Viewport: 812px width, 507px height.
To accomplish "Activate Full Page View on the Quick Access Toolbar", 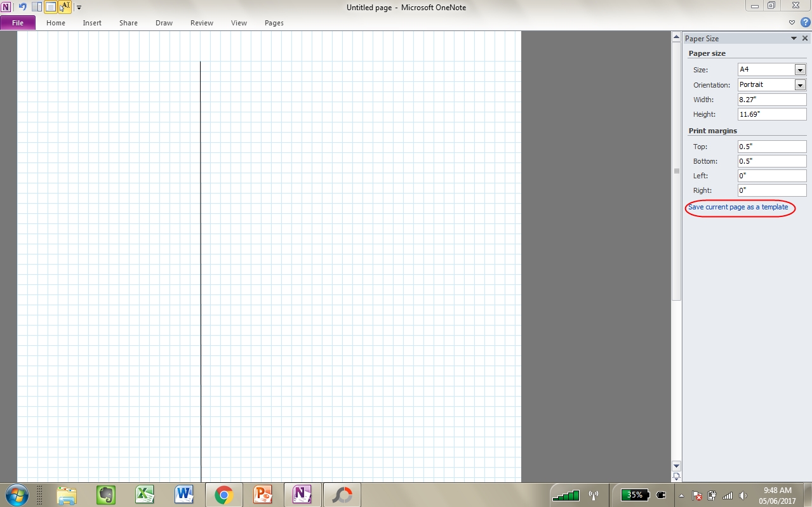I will pos(50,7).
